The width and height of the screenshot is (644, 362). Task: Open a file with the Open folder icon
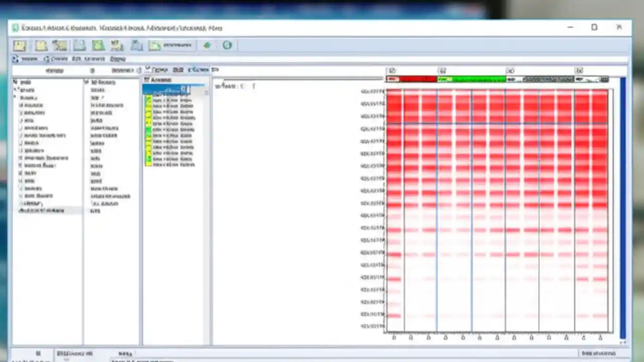pyautogui.click(x=40, y=46)
